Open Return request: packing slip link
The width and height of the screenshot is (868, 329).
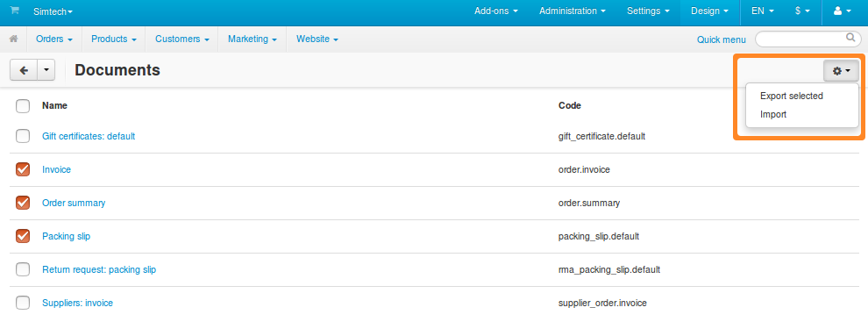pos(99,269)
